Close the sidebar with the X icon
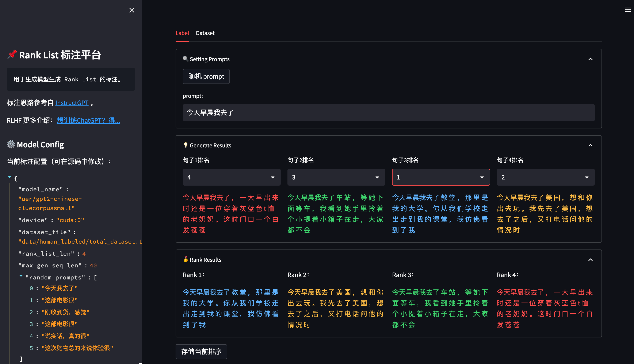 point(132,10)
